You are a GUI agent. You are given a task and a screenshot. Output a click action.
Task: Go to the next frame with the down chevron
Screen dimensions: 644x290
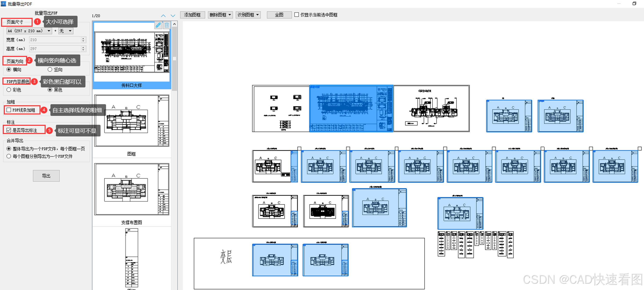[x=173, y=16]
